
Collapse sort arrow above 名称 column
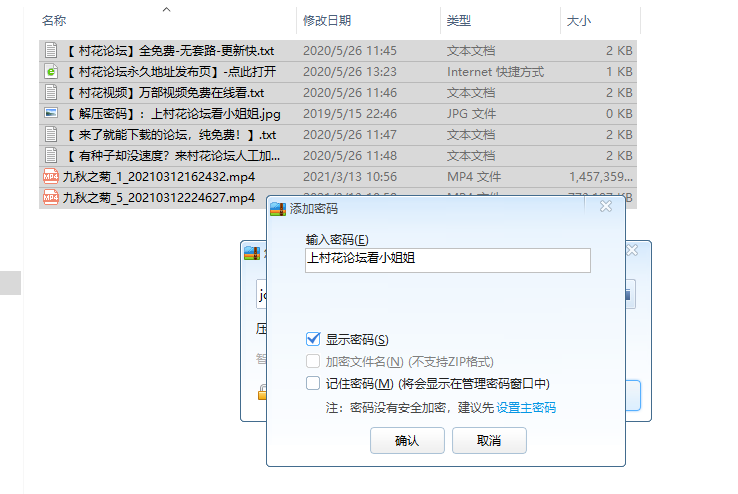(166, 10)
